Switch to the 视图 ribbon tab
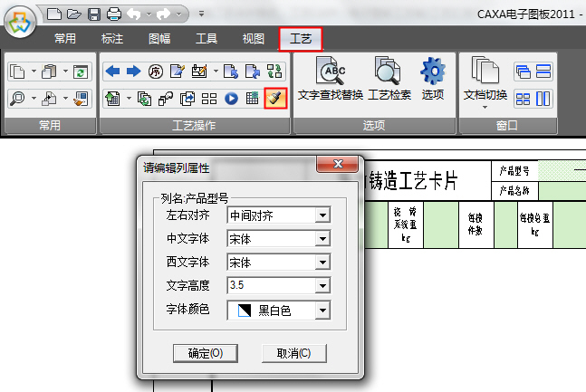 254,39
